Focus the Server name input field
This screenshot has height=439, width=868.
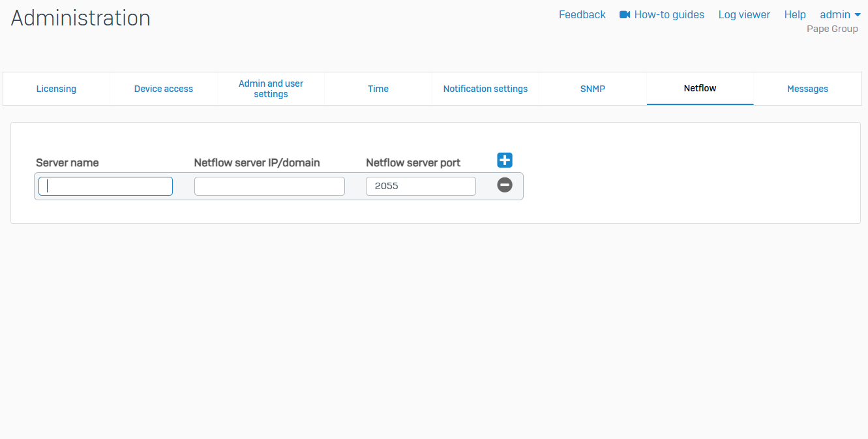(106, 186)
